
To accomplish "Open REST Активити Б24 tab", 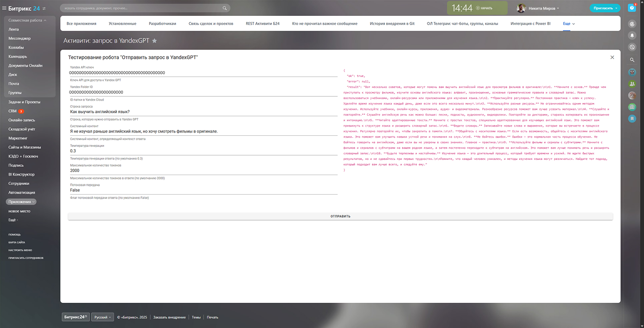I will coord(262,24).
